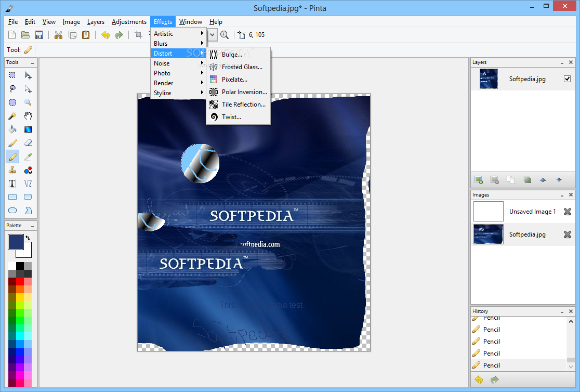Pick the Paintbrush tool
580x392 pixels.
tap(12, 143)
